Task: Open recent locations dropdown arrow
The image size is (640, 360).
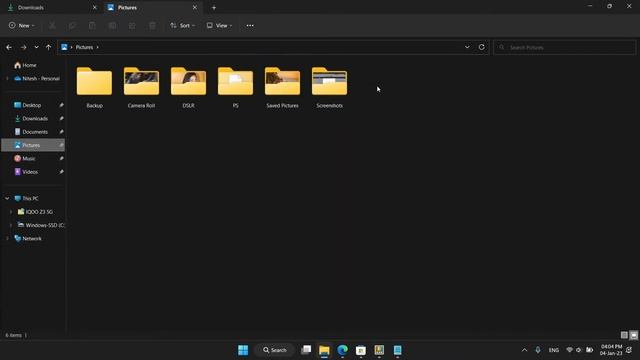Action: point(36,47)
